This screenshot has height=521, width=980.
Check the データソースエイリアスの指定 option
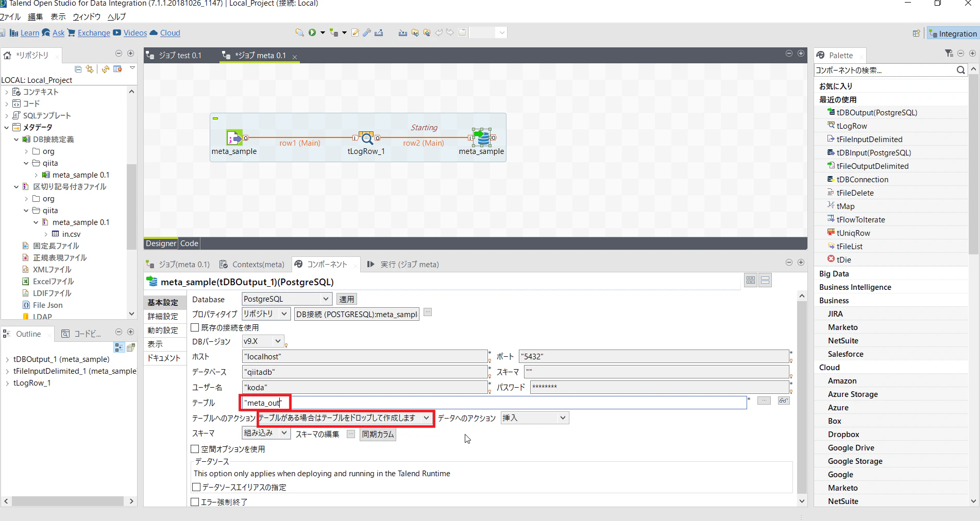(196, 487)
